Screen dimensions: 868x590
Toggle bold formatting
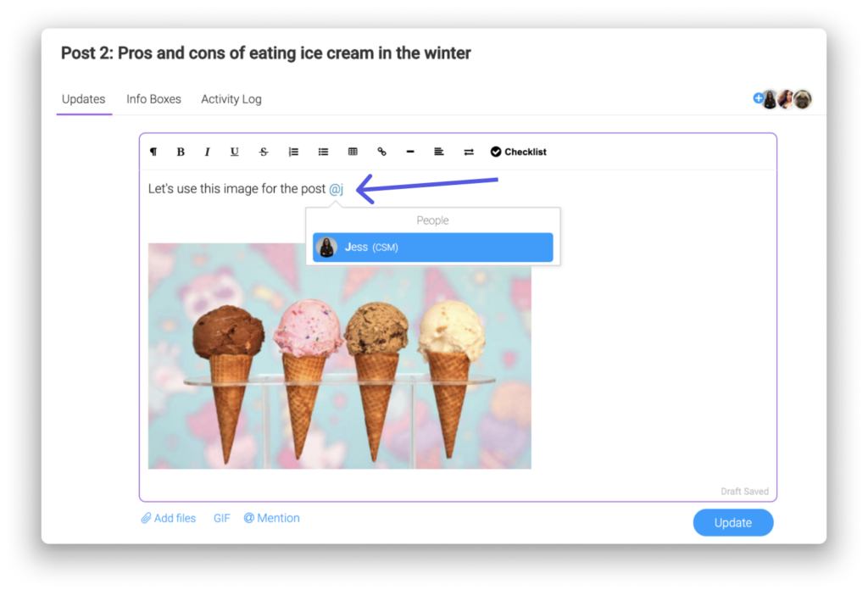click(181, 152)
